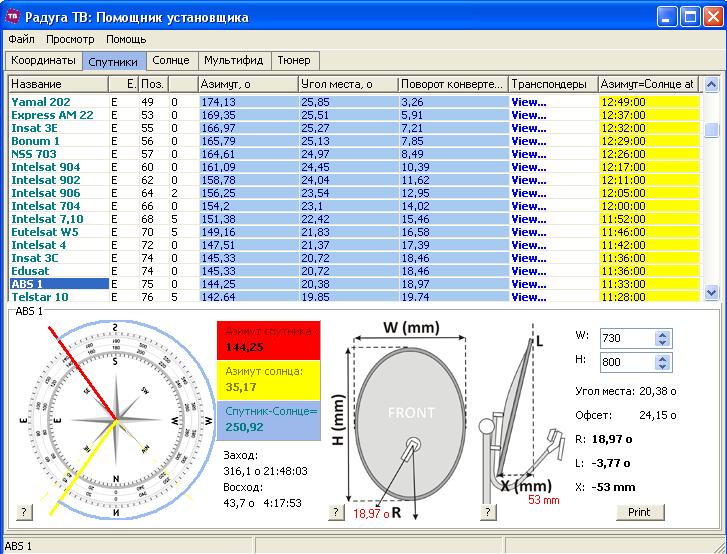Click the 174,13 azimuth cell for Yamal 202

click(x=249, y=102)
